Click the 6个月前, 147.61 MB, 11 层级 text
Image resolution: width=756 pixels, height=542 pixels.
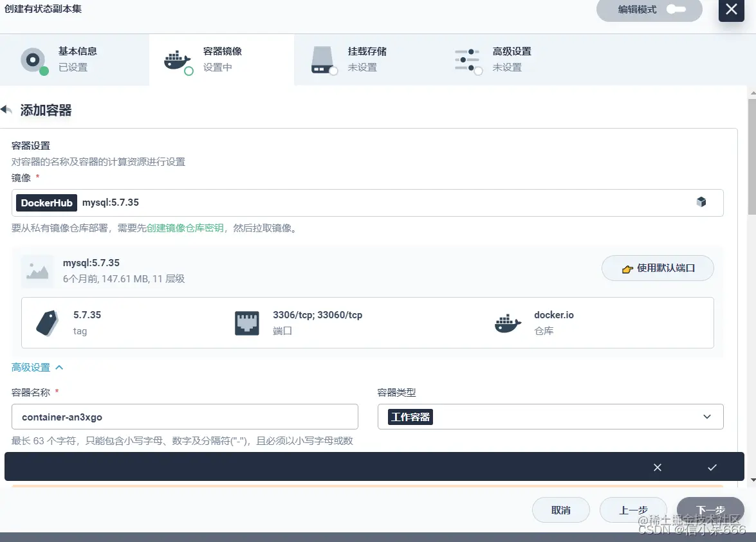point(124,279)
